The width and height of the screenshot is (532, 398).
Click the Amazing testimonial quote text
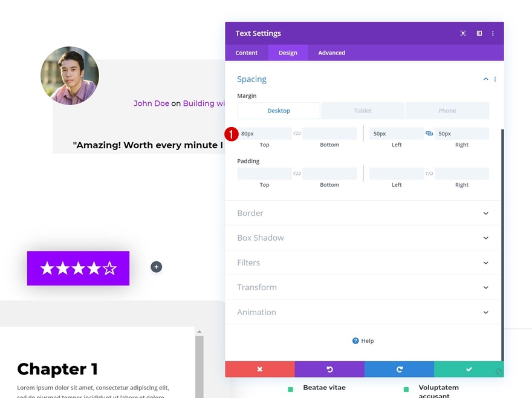[148, 145]
